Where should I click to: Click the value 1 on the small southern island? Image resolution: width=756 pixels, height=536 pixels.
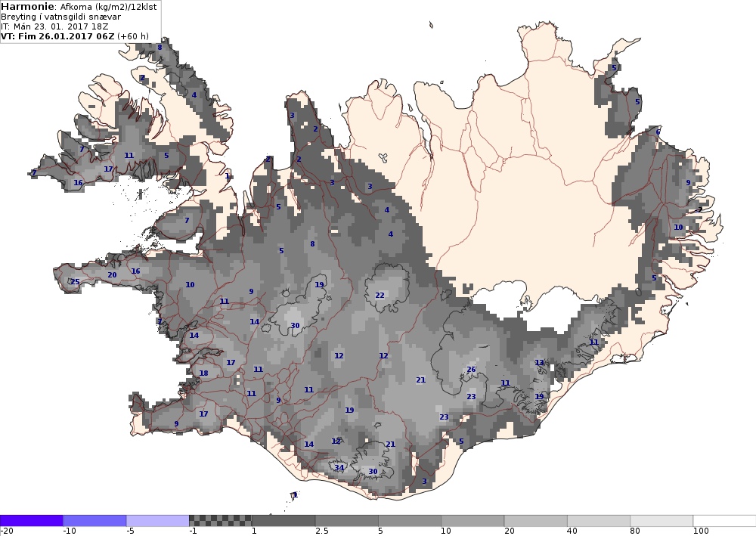coord(295,494)
